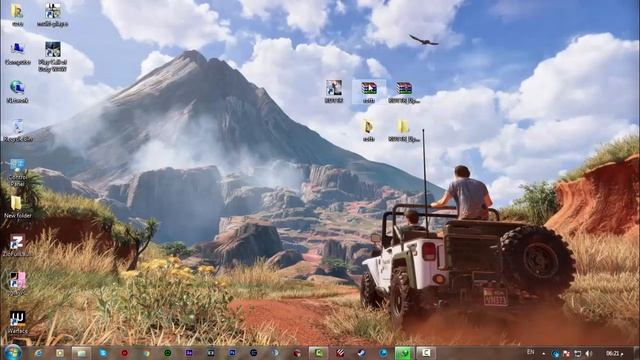
Task: Open the Windows Start orb
Action: pos(13,352)
